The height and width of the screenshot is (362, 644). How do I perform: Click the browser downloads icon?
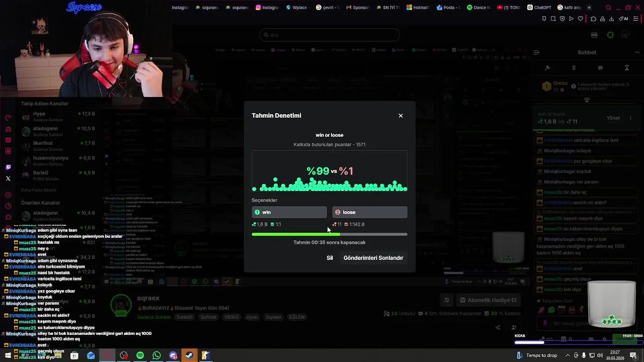611,19
